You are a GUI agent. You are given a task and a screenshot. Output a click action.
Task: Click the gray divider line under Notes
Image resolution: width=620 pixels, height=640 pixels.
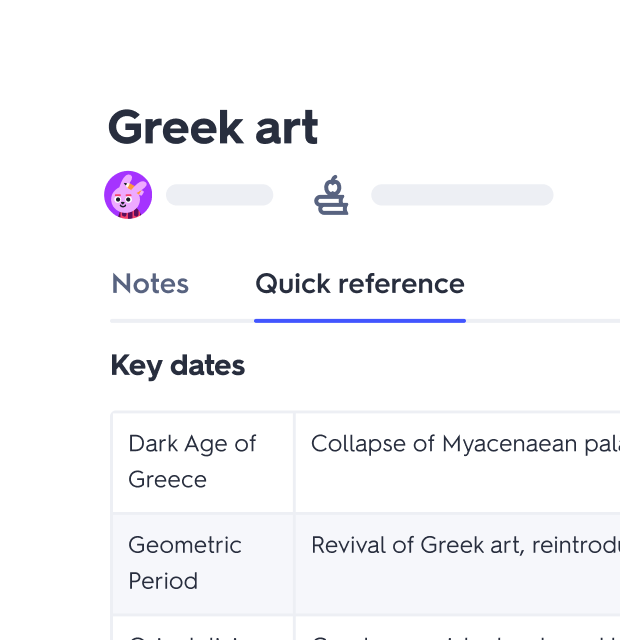click(180, 321)
